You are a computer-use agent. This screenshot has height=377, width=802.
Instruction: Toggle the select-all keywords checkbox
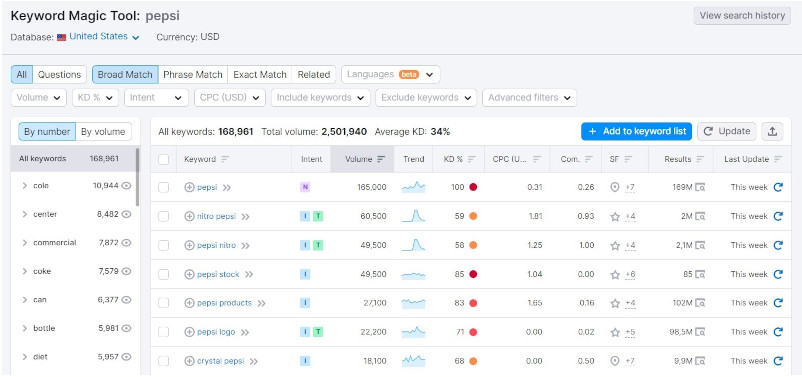164,159
